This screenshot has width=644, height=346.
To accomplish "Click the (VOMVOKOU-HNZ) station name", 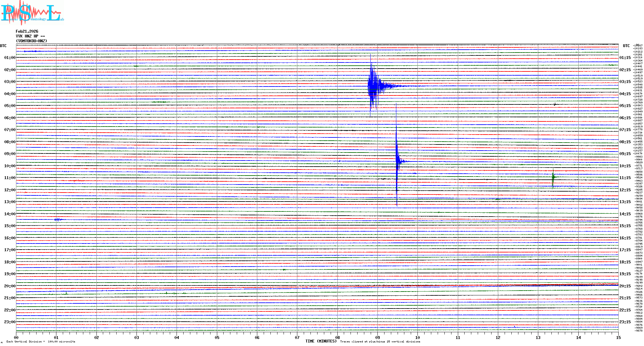I will (x=31, y=41).
